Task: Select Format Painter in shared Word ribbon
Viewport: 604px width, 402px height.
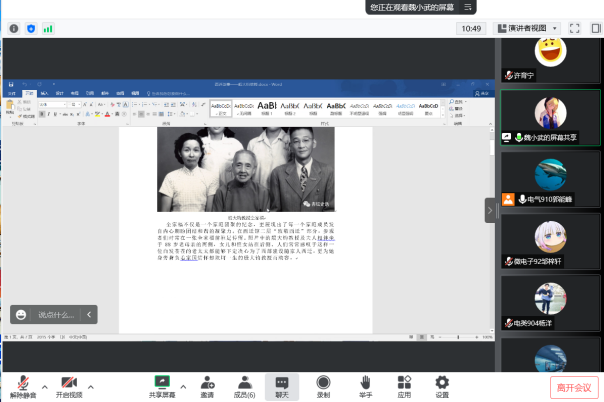Action: (x=26, y=116)
